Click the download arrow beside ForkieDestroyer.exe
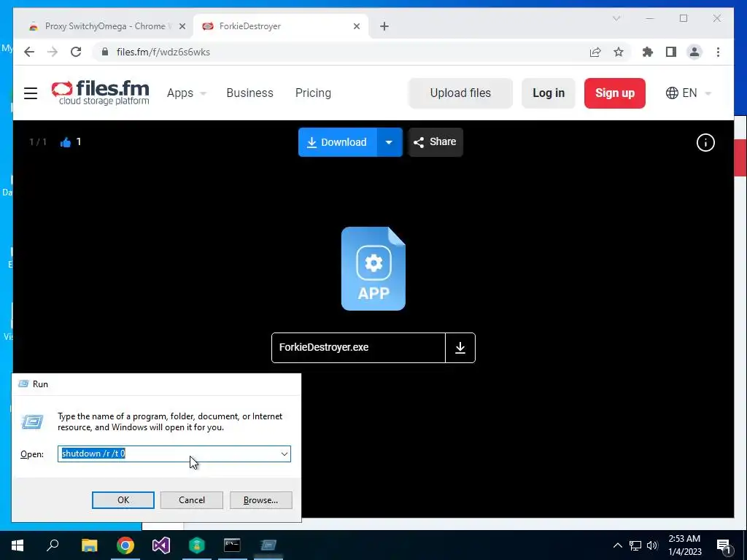747x560 pixels. (x=460, y=348)
